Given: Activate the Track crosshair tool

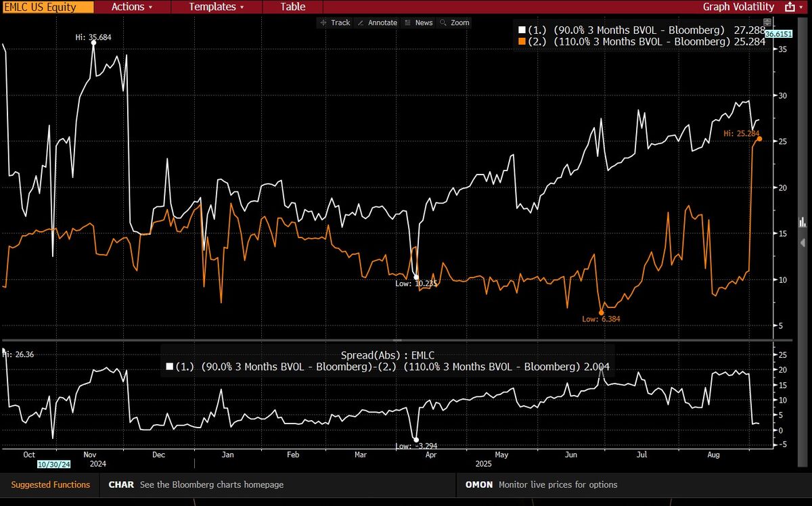Looking at the screenshot, I should (x=335, y=22).
